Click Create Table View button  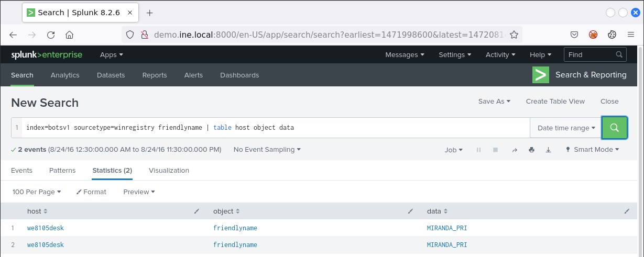point(555,102)
